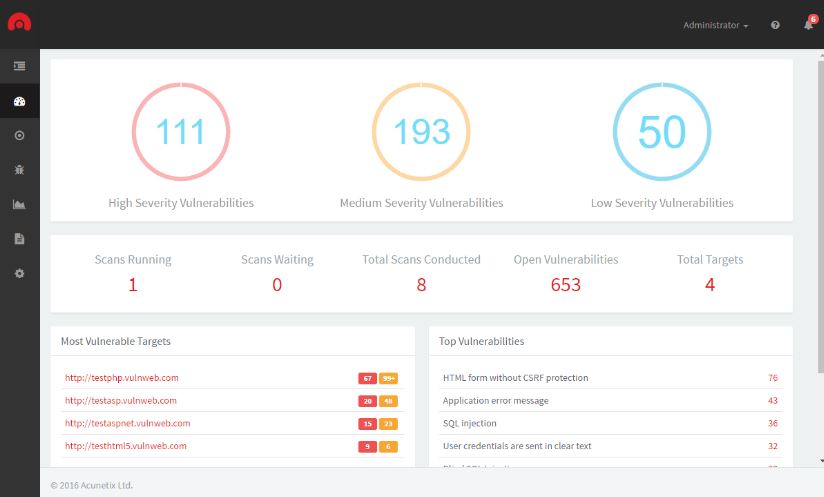The image size is (824, 497).
Task: Click the 'Medium Severity Vulnerabilities' label
Action: (x=421, y=203)
